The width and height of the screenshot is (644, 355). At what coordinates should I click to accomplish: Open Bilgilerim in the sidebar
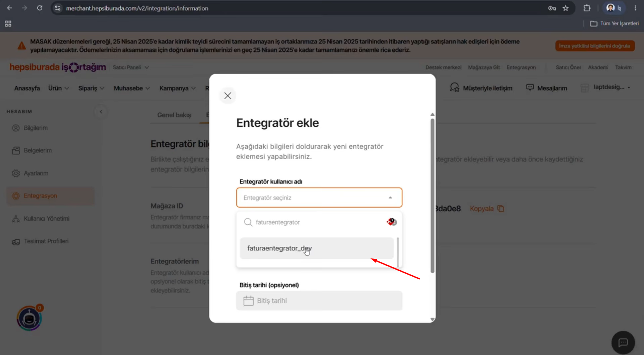[x=36, y=128]
